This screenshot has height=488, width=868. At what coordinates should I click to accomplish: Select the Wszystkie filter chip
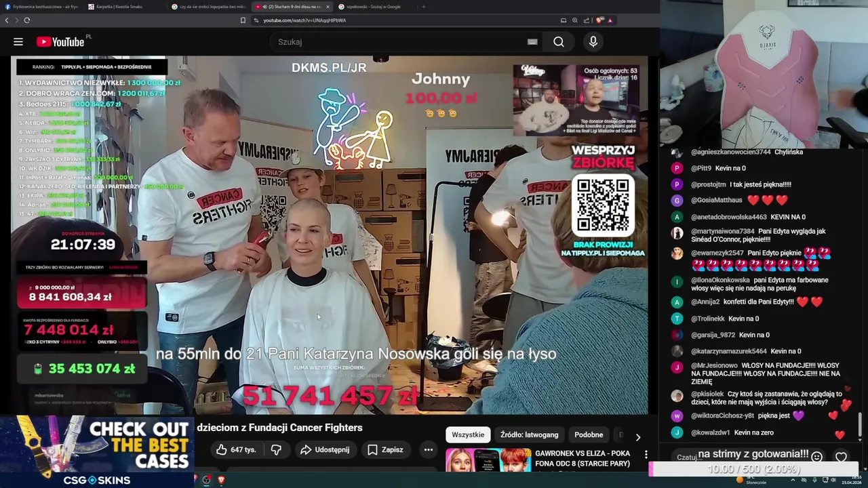(468, 434)
